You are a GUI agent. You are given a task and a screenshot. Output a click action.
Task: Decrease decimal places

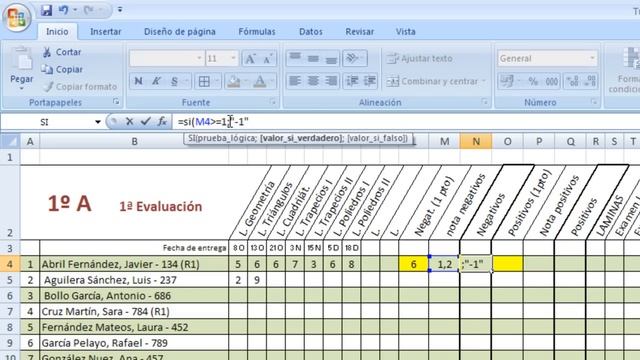pos(590,81)
